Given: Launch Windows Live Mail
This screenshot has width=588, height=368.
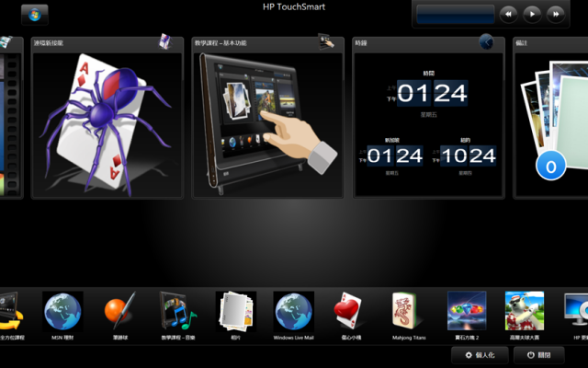Looking at the screenshot, I should pos(294,312).
